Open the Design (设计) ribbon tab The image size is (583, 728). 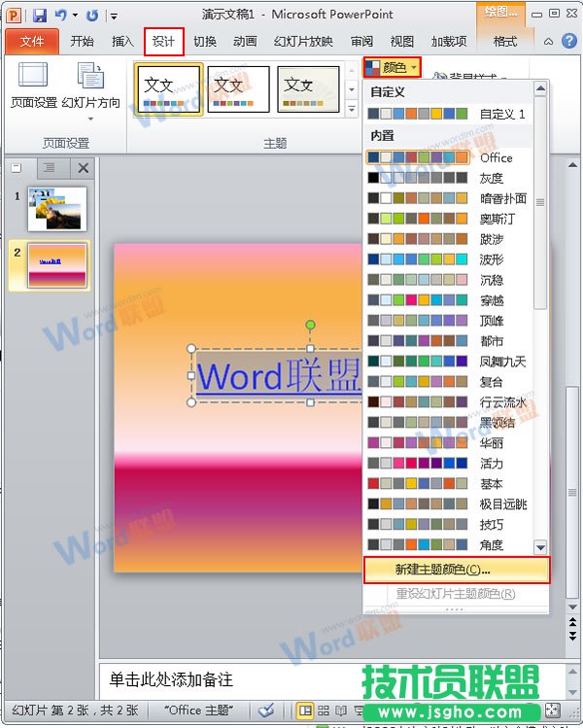tap(163, 42)
